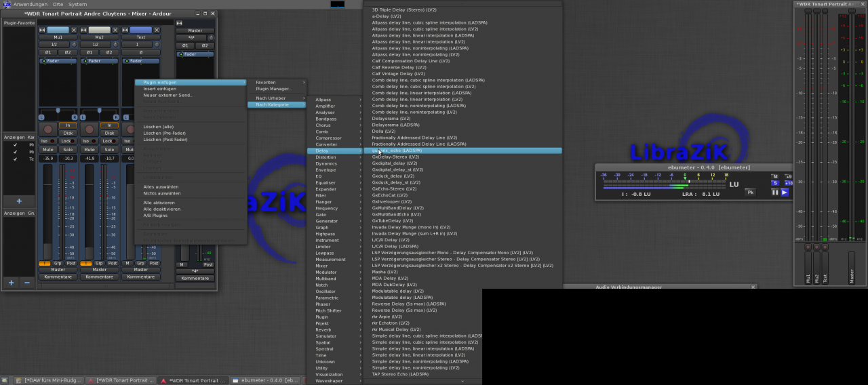The height and width of the screenshot is (385, 868).
Task: Toggle the S mode button in ebumeter
Action: (x=775, y=183)
